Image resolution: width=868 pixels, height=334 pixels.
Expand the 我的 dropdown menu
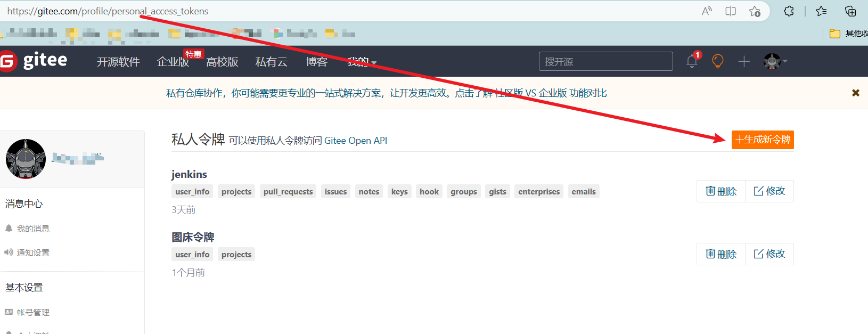(362, 62)
